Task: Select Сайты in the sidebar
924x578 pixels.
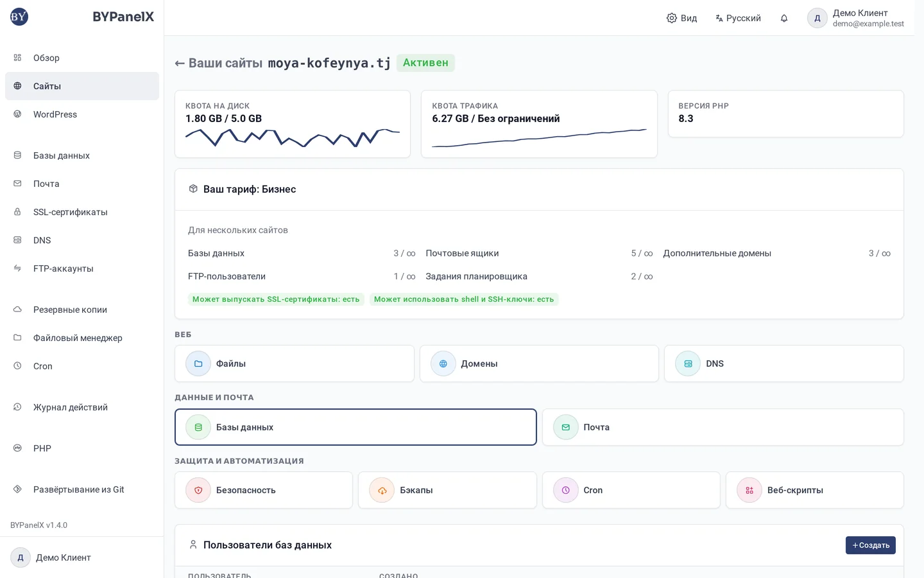Action: point(82,86)
